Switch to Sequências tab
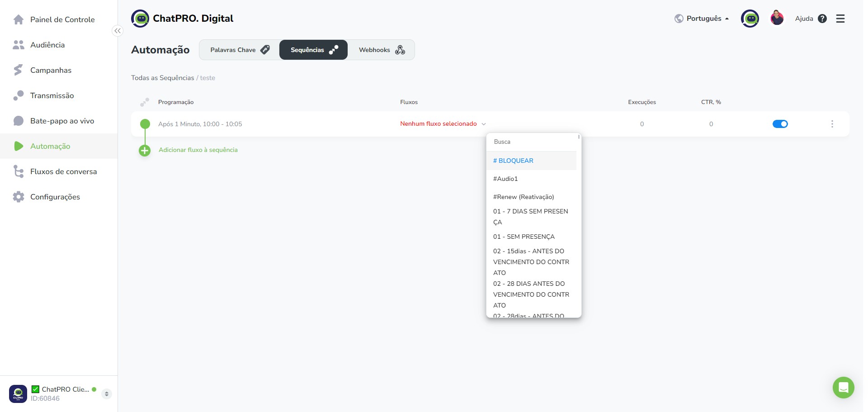Image resolution: width=868 pixels, height=412 pixels. click(313, 50)
